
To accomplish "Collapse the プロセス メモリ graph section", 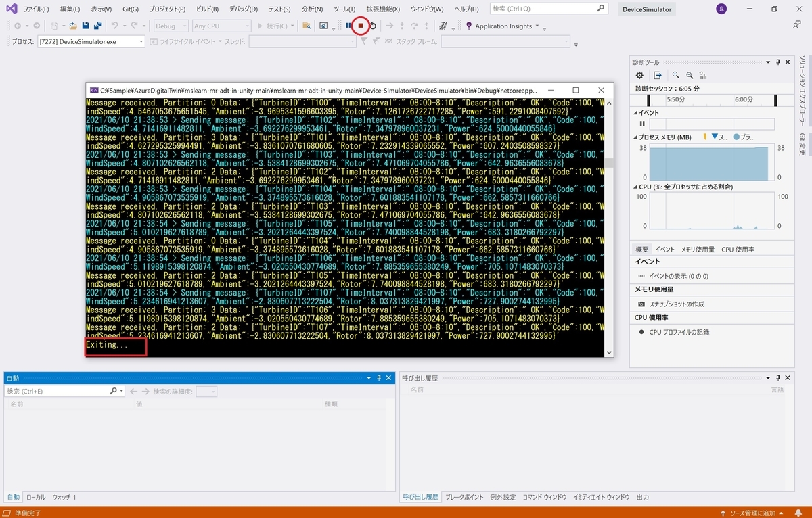I will (x=636, y=137).
